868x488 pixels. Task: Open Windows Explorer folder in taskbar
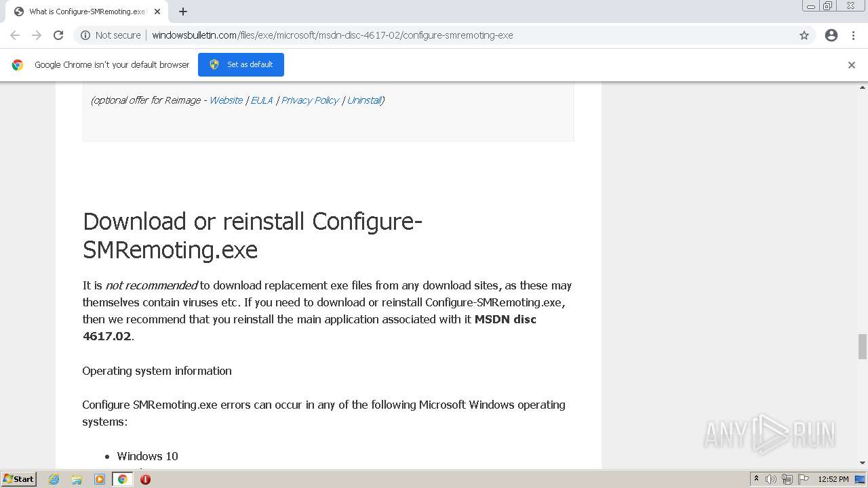77,479
